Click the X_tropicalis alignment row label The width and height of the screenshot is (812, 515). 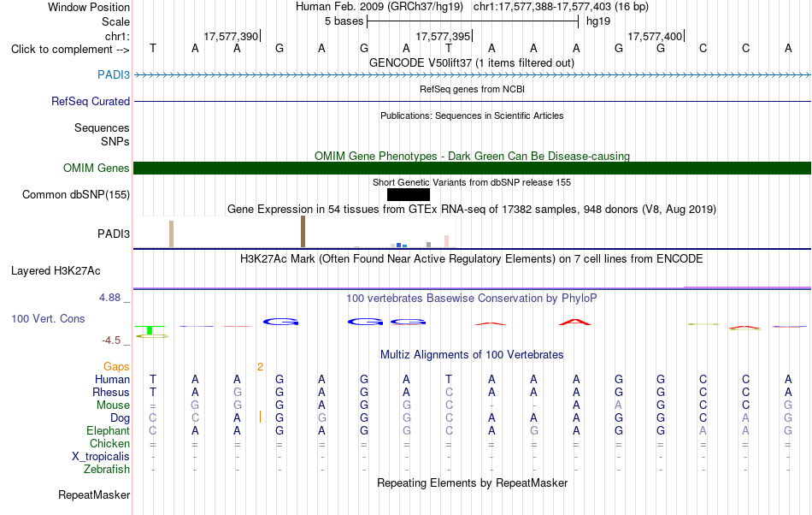(101, 457)
